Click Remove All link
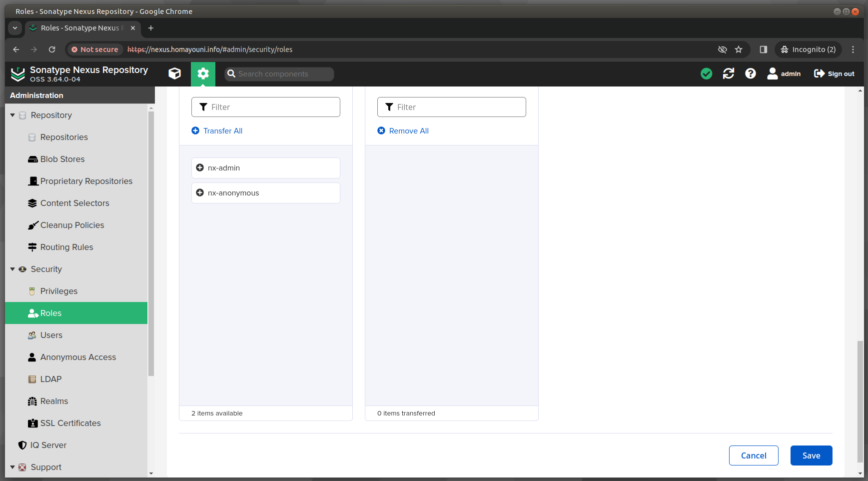This screenshot has width=868, height=481. pos(403,131)
